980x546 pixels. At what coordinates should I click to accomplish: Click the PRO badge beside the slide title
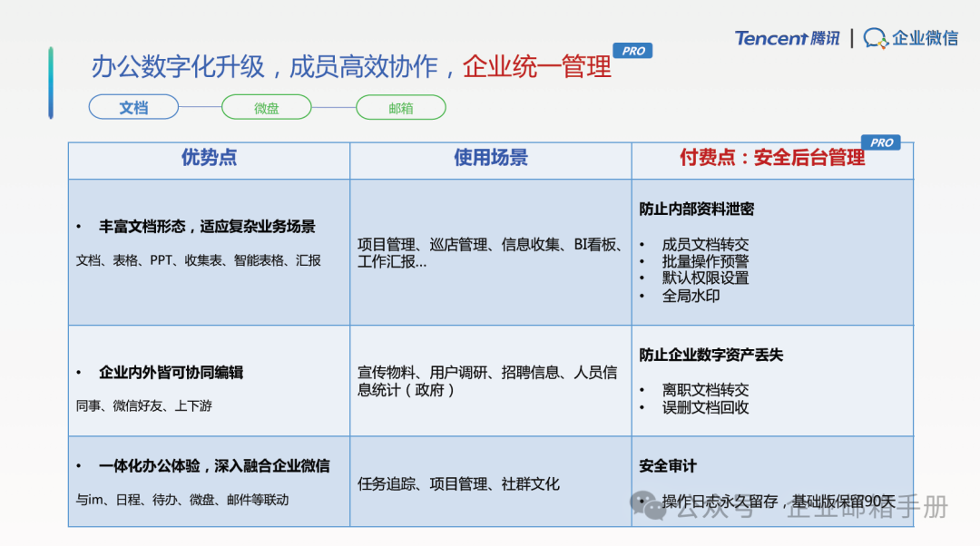click(x=632, y=51)
